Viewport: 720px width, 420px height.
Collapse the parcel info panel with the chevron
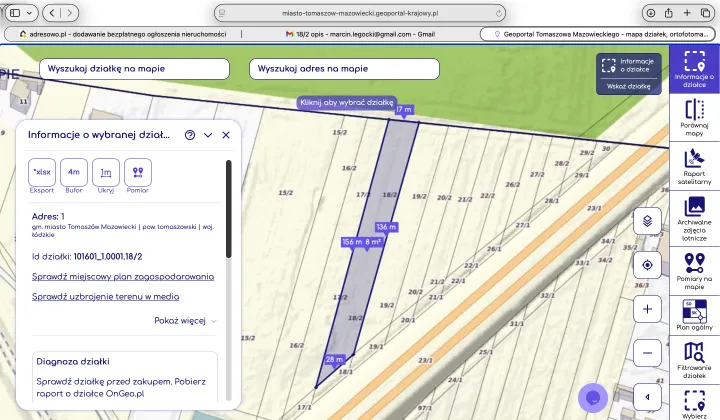[208, 135]
